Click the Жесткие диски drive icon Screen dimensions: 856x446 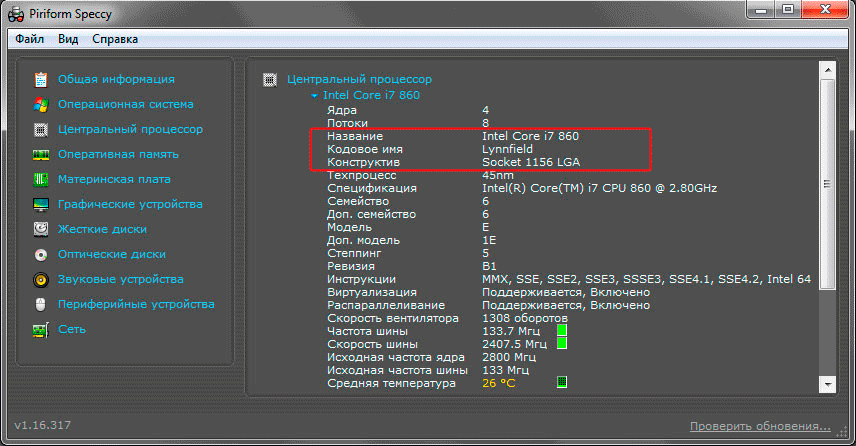(41, 229)
